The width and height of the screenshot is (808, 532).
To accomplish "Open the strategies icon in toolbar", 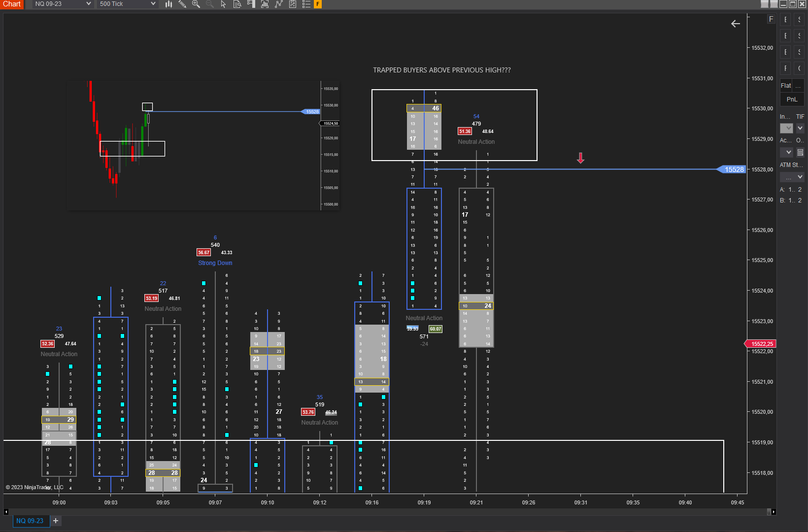I will [x=278, y=4].
